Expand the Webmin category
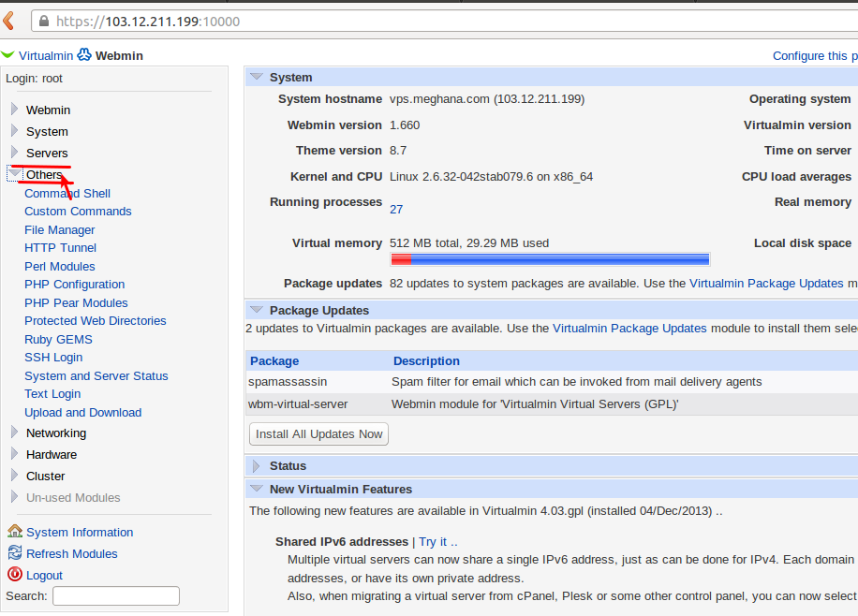The width and height of the screenshot is (858, 616). pyautogui.click(x=15, y=110)
